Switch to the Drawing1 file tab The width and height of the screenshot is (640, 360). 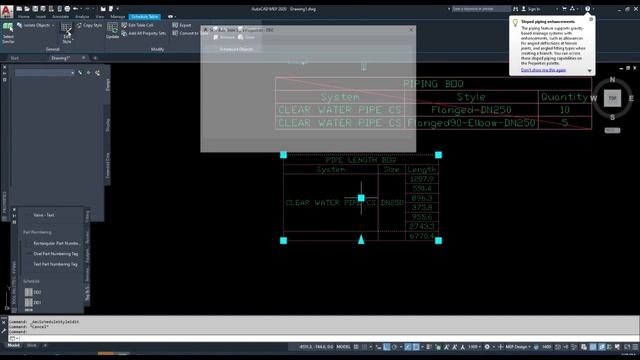coord(60,58)
